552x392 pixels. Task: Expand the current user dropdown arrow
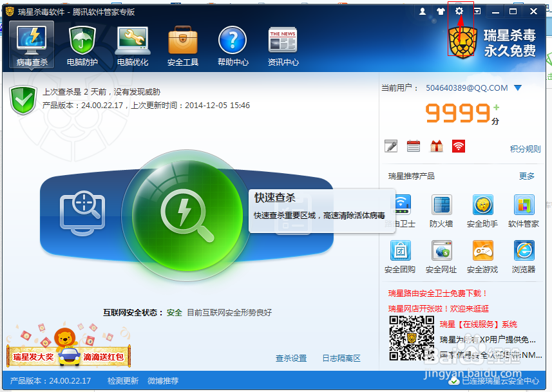pos(517,88)
